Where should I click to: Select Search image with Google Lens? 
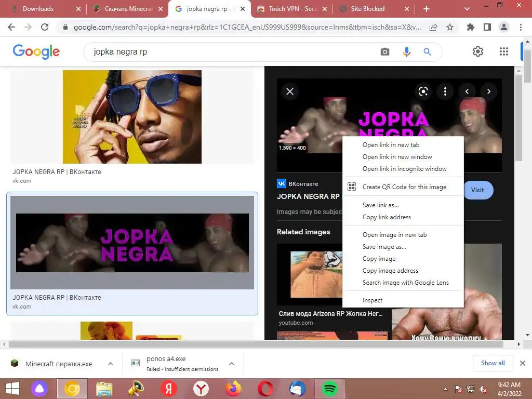click(403, 283)
